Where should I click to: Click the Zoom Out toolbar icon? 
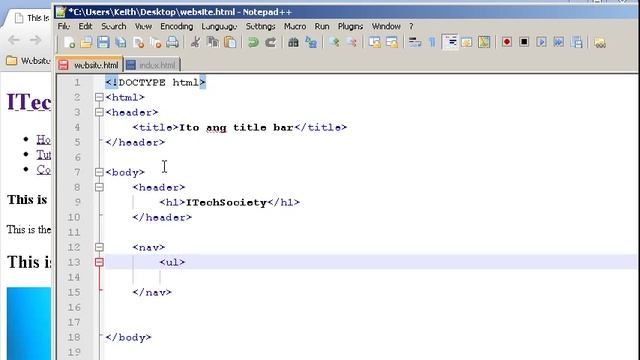(x=351, y=42)
